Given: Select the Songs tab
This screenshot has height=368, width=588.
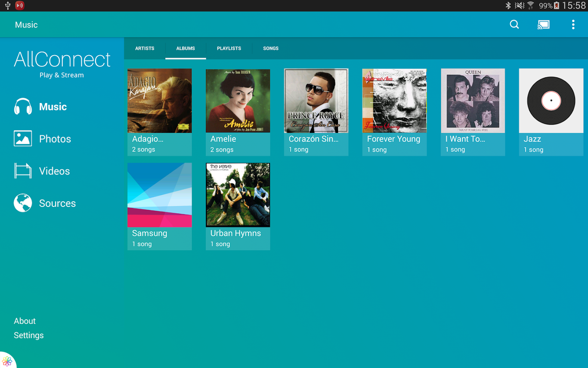Looking at the screenshot, I should (271, 48).
